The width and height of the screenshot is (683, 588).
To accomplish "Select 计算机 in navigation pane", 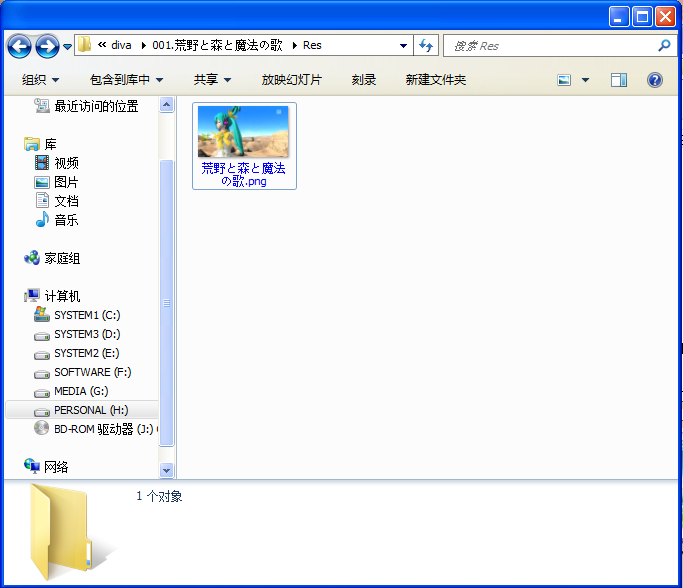I will (62, 296).
